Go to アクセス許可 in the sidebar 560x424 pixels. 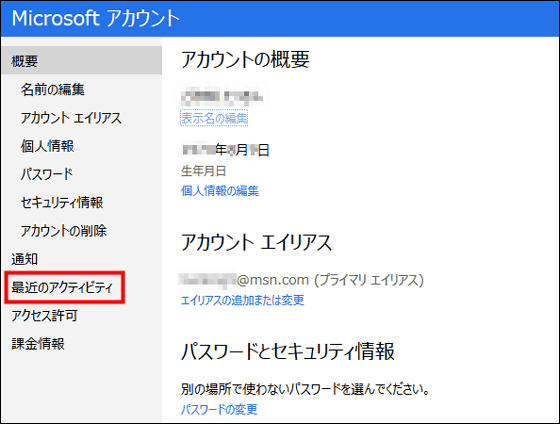click(44, 315)
